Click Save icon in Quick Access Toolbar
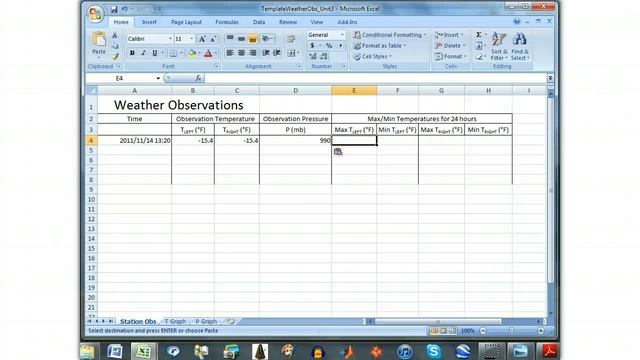Screen dimensions: 640x360 click(x=114, y=9)
